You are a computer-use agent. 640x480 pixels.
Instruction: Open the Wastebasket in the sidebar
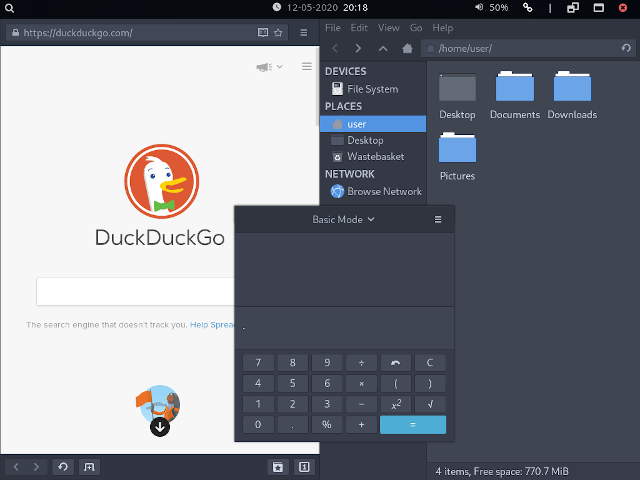tap(374, 157)
